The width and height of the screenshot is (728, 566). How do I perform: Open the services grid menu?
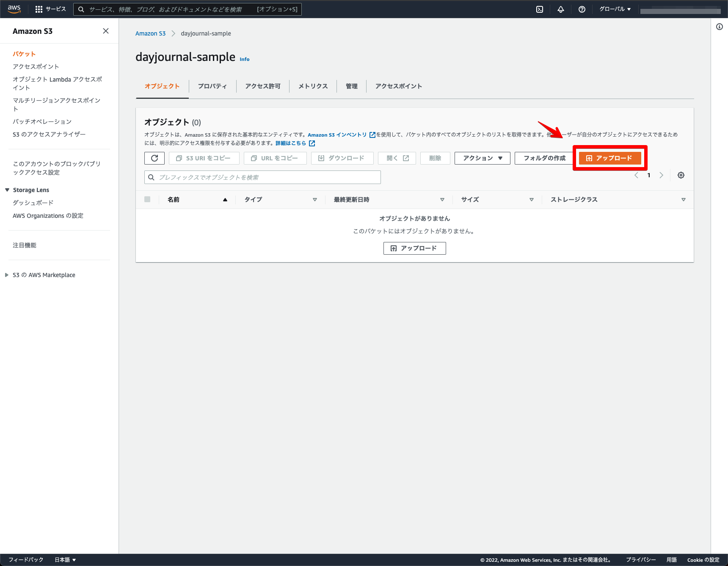[50, 9]
